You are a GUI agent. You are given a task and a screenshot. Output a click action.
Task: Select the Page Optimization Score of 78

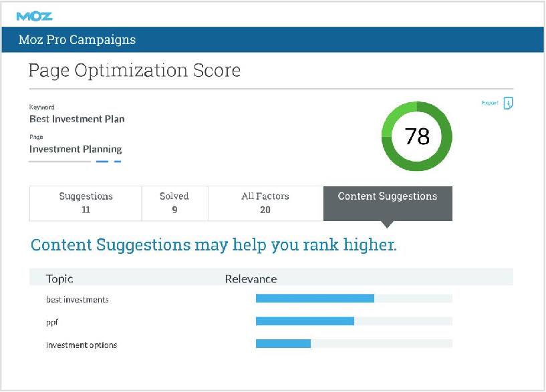pos(416,137)
